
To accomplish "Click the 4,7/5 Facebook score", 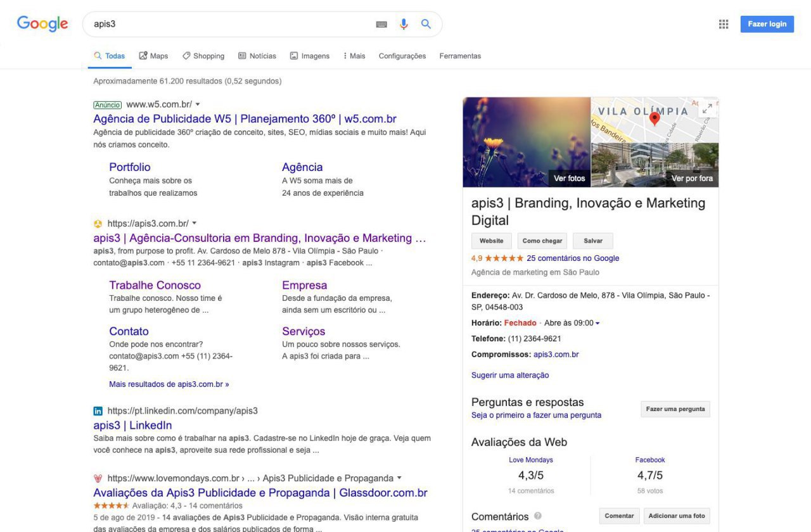I will click(650, 476).
